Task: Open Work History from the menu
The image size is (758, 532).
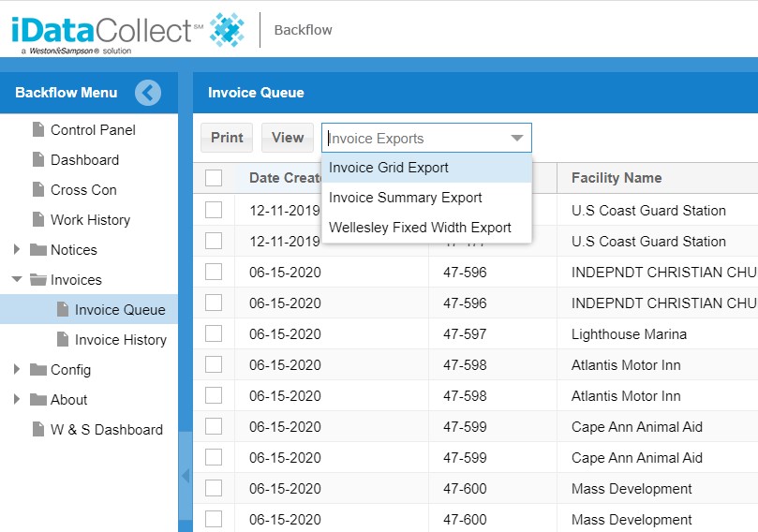Action: pyautogui.click(x=90, y=220)
